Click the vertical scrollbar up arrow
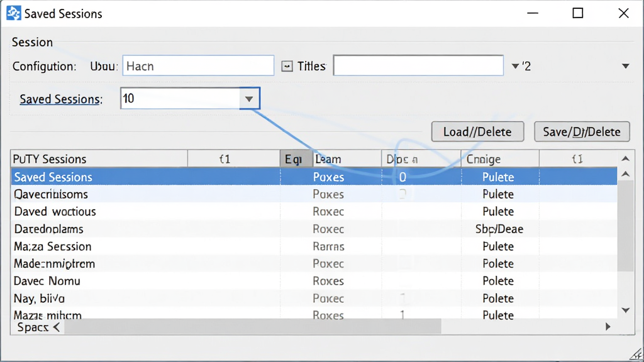The width and height of the screenshot is (644, 362). point(626,175)
